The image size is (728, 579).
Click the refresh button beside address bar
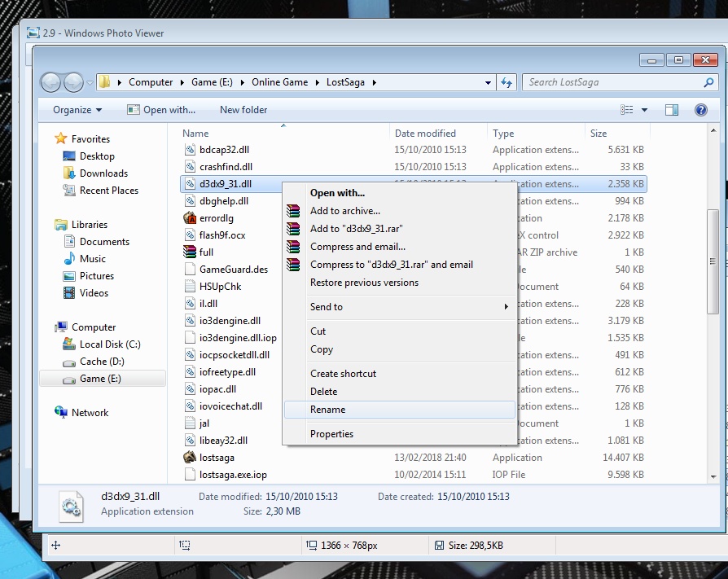506,82
